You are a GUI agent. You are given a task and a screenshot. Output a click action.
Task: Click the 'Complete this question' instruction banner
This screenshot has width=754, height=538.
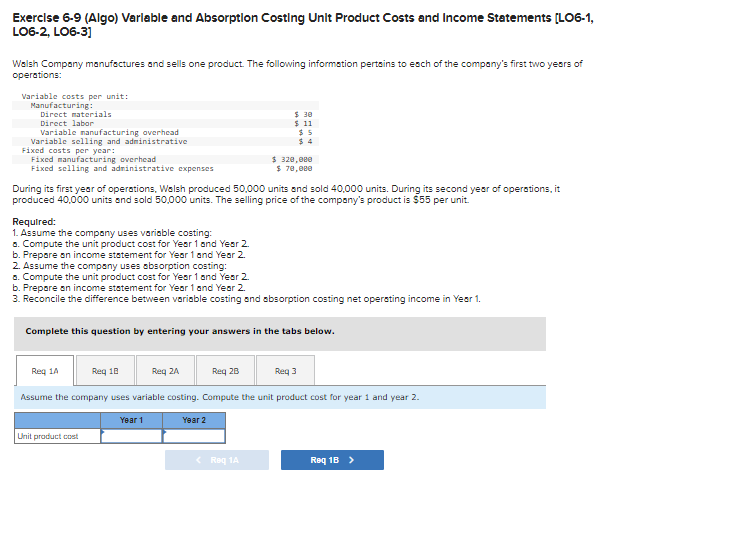pyautogui.click(x=280, y=334)
